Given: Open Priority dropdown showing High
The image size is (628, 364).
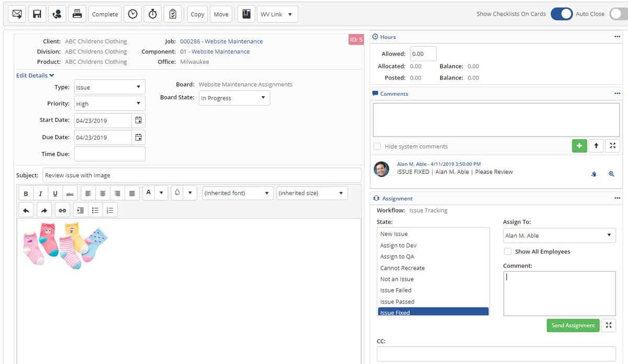Looking at the screenshot, I should click(110, 104).
